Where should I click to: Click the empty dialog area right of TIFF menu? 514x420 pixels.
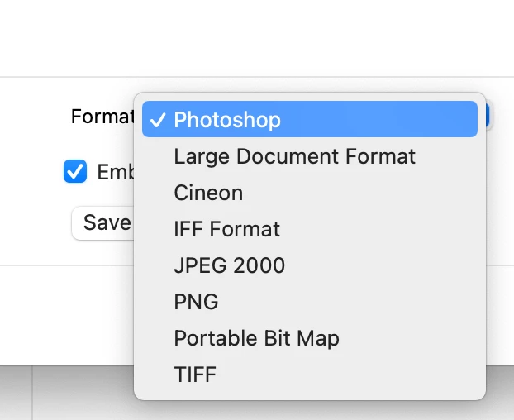click(x=498, y=331)
